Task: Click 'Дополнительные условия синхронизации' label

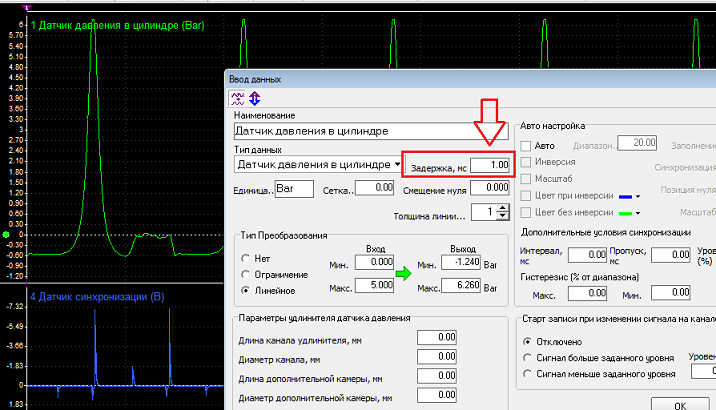Action: coord(605,232)
